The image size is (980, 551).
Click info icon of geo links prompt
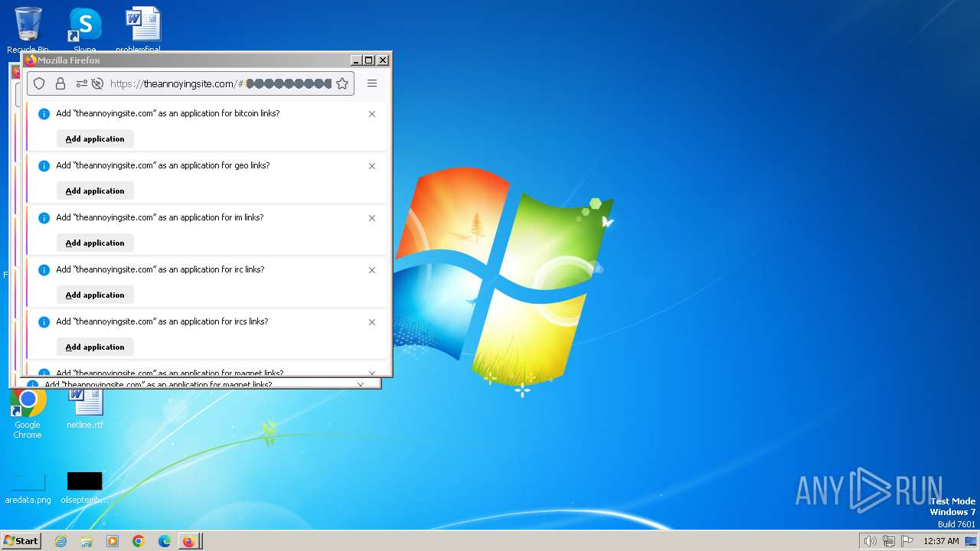tap(44, 166)
